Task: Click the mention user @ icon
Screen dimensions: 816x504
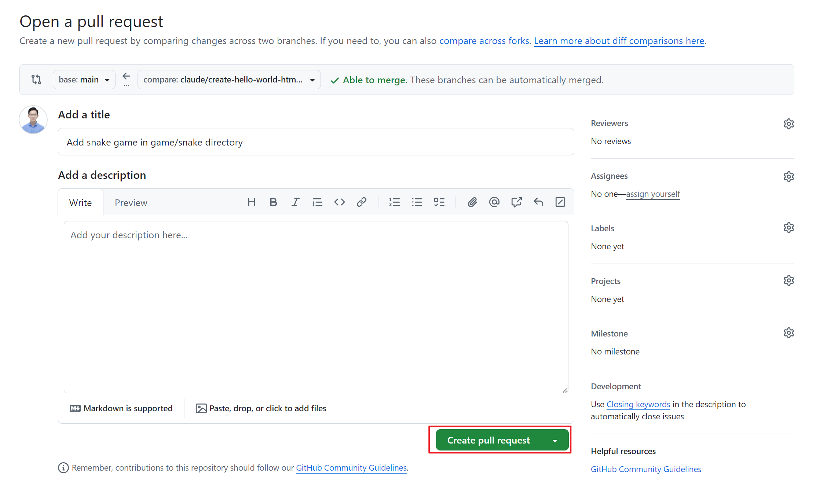Action: point(494,202)
